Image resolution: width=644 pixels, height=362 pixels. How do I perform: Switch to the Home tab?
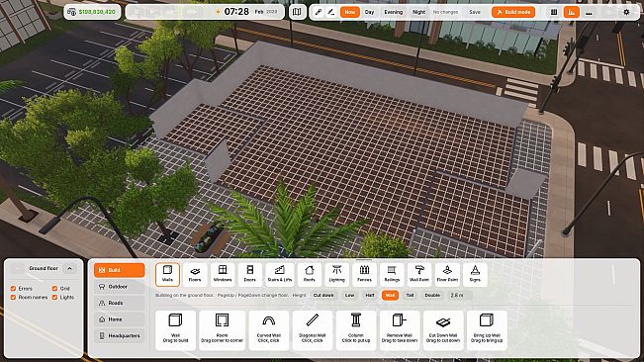point(119,319)
